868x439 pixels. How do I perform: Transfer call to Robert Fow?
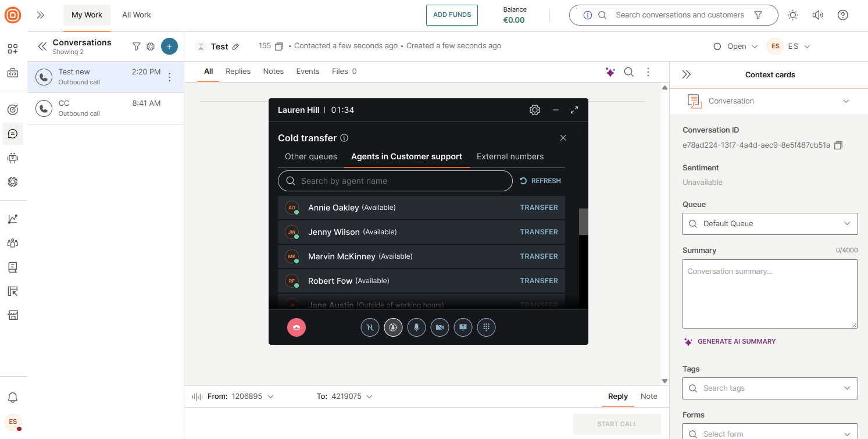539,281
